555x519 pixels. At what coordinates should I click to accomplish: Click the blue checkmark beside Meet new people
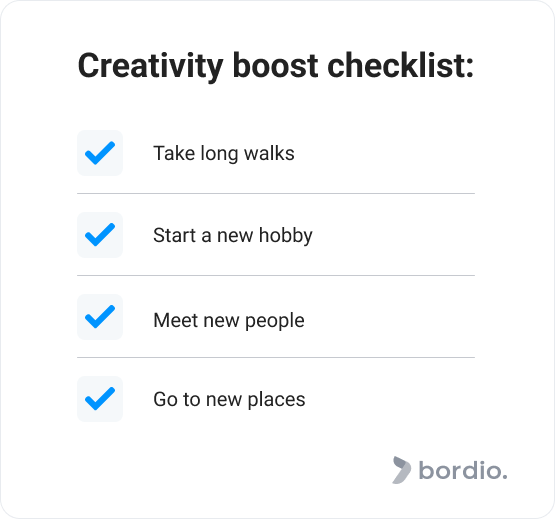click(x=100, y=317)
